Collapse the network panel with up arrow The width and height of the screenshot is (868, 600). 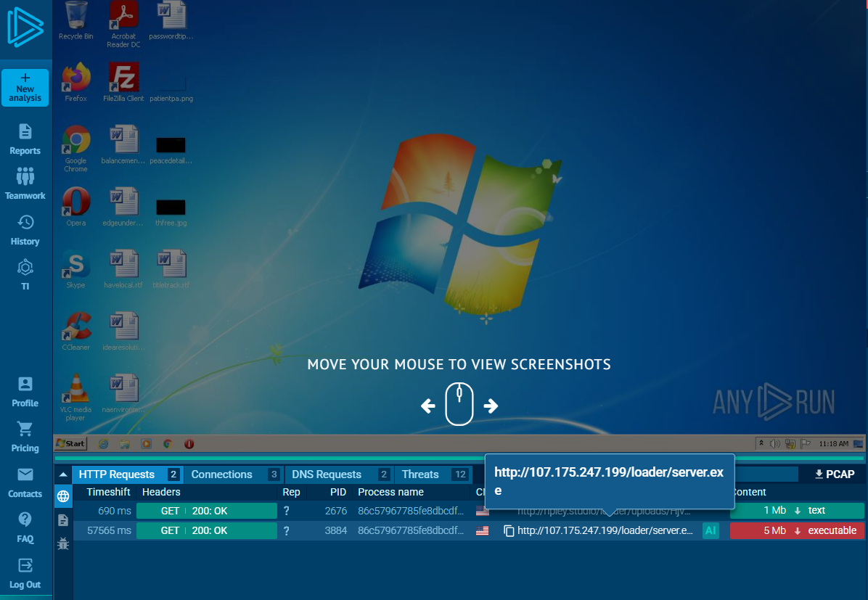63,474
